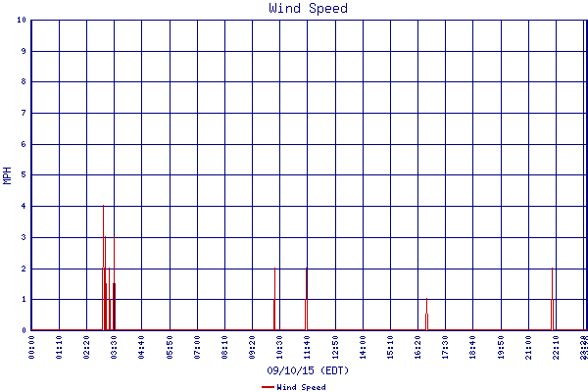Click the '21:00' time tick label
The height and width of the screenshot is (392, 588).
click(x=529, y=347)
